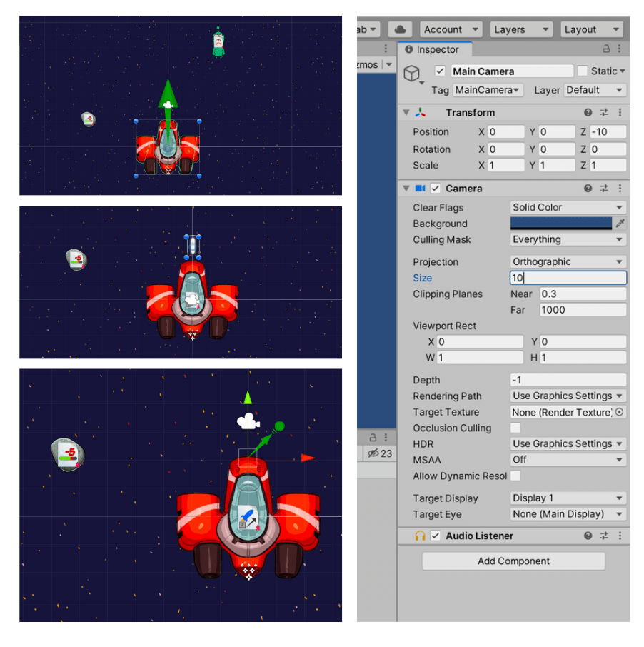Enable Occlusion Culling checkbox
644x647 pixels.
tap(515, 428)
